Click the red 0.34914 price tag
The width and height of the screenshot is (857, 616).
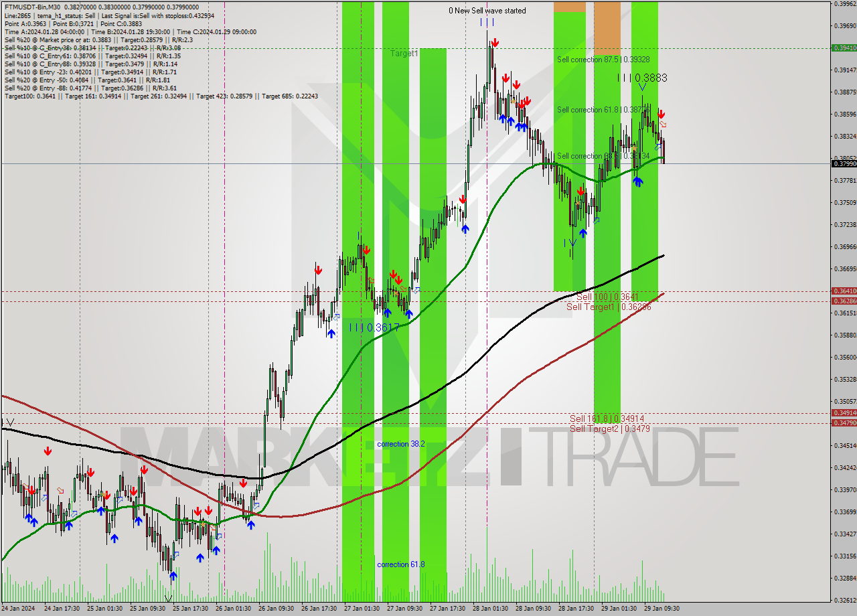pos(843,413)
